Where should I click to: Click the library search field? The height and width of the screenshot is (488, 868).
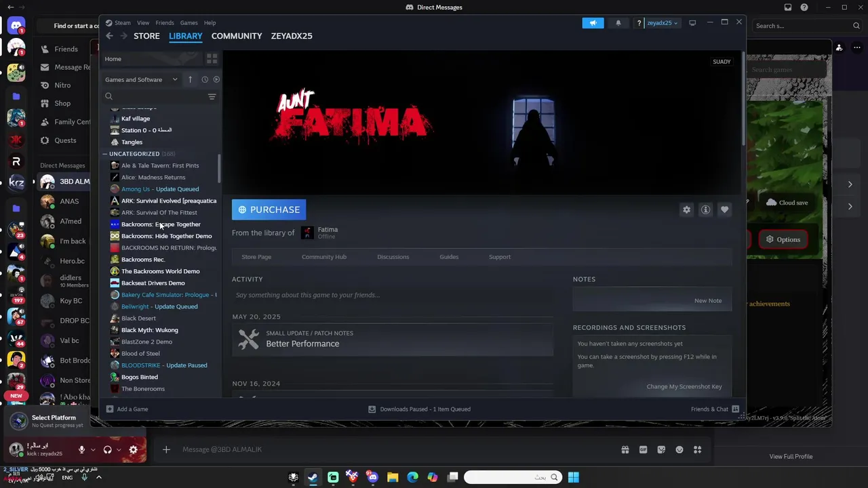click(x=154, y=97)
